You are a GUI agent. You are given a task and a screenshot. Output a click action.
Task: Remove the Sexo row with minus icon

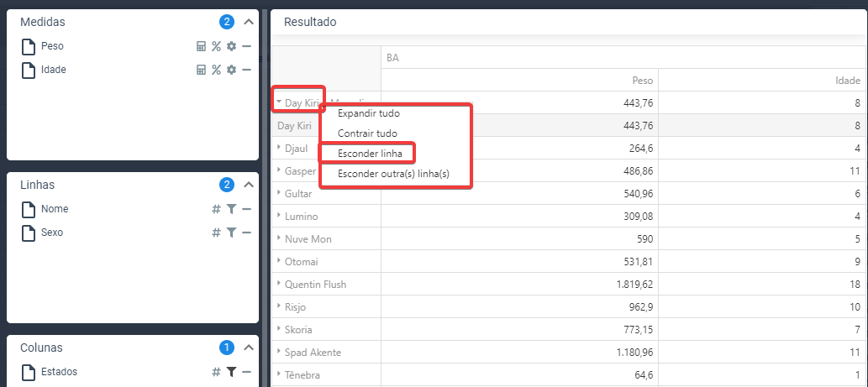247,233
